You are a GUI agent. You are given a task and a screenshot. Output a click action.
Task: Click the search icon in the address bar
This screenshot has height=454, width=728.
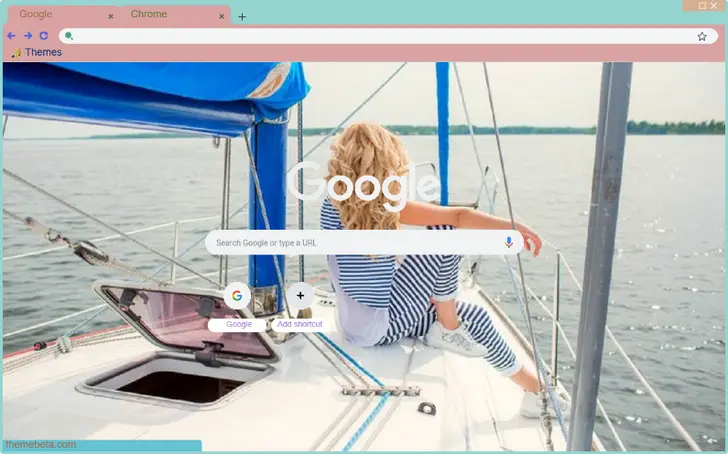(x=69, y=36)
